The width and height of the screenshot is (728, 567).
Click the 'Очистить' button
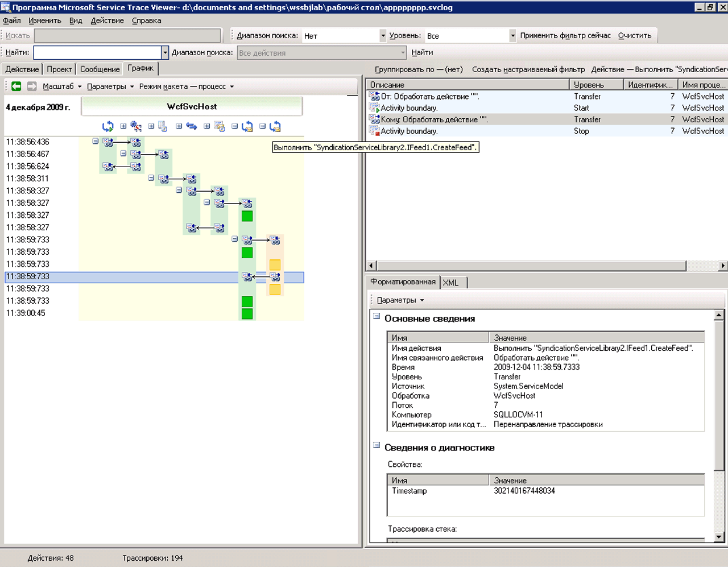point(635,35)
